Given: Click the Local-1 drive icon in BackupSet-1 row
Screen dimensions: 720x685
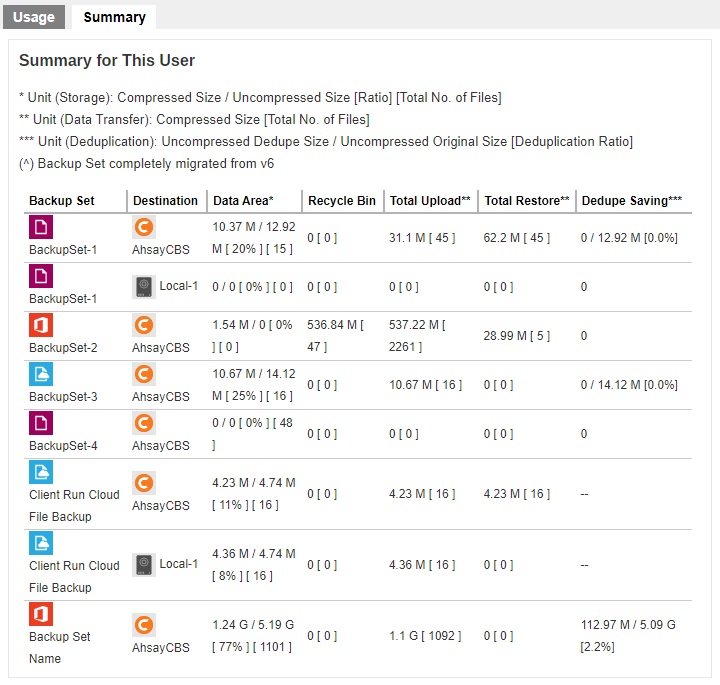Looking at the screenshot, I should [144, 287].
